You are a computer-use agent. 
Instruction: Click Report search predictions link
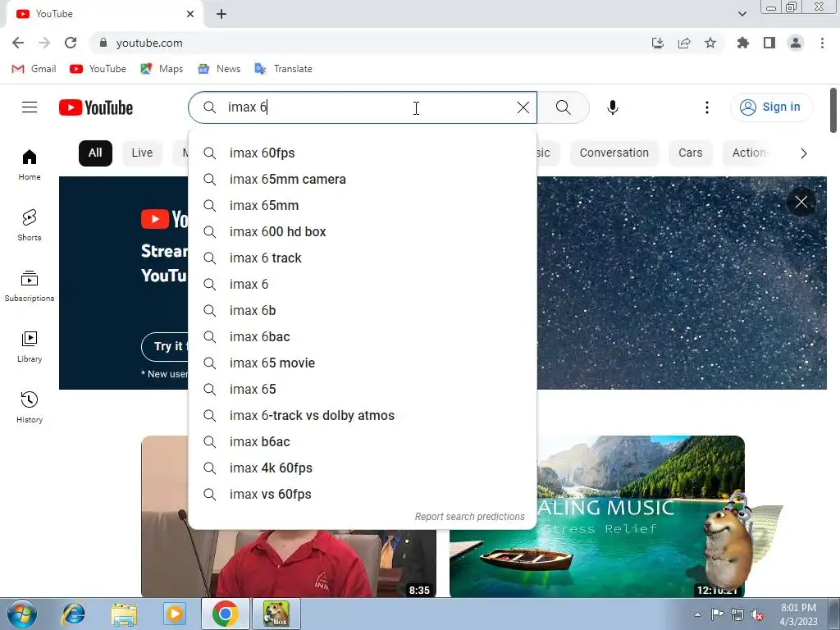tap(470, 517)
